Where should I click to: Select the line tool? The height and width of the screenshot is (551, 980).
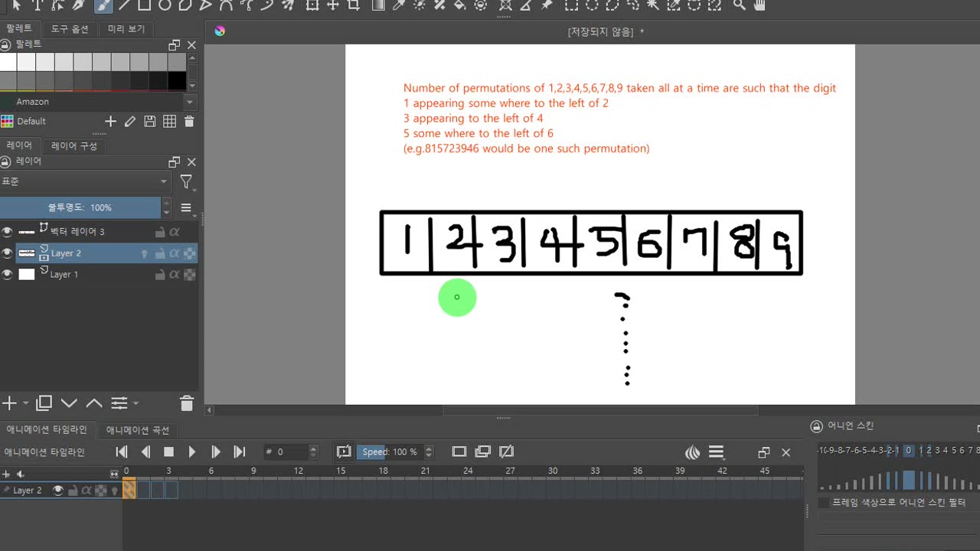pyautogui.click(x=124, y=5)
